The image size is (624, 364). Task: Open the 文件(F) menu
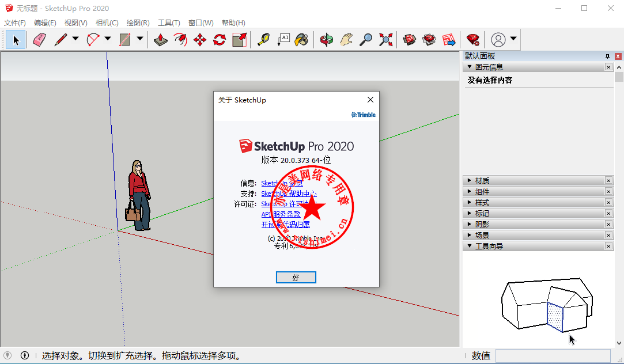15,22
